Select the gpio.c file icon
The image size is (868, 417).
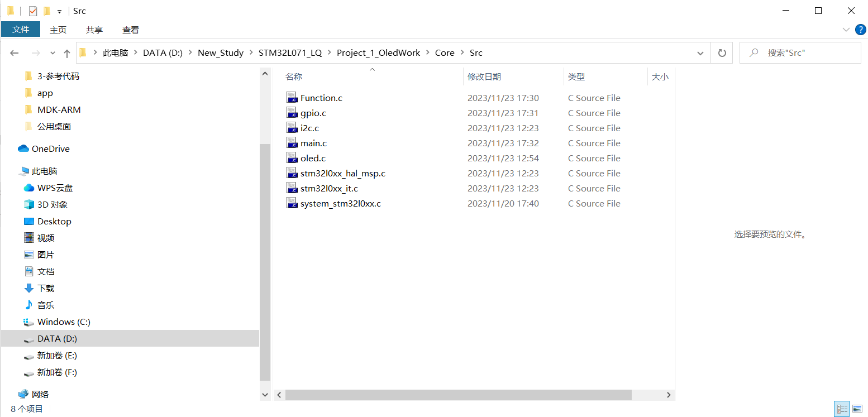point(292,113)
